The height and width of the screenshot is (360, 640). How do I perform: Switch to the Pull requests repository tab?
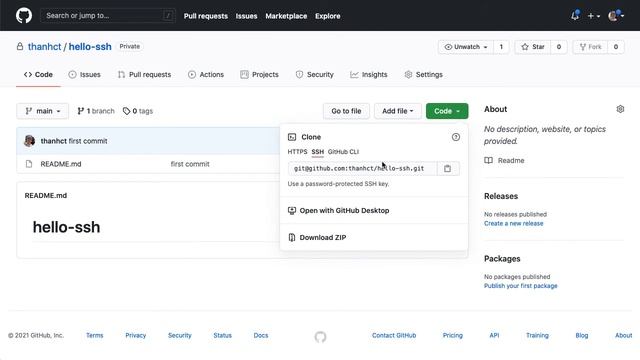[144, 75]
